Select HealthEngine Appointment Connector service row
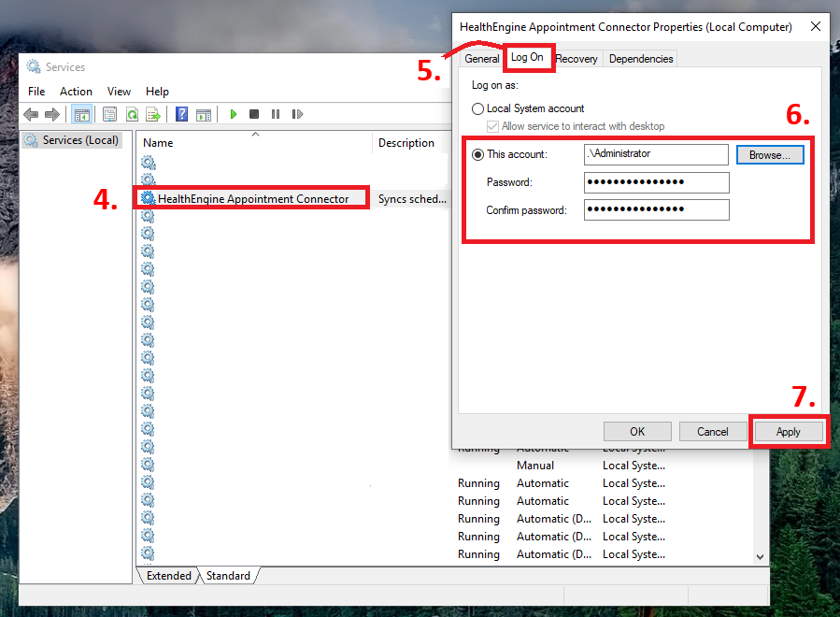This screenshot has height=617, width=840. click(x=252, y=198)
